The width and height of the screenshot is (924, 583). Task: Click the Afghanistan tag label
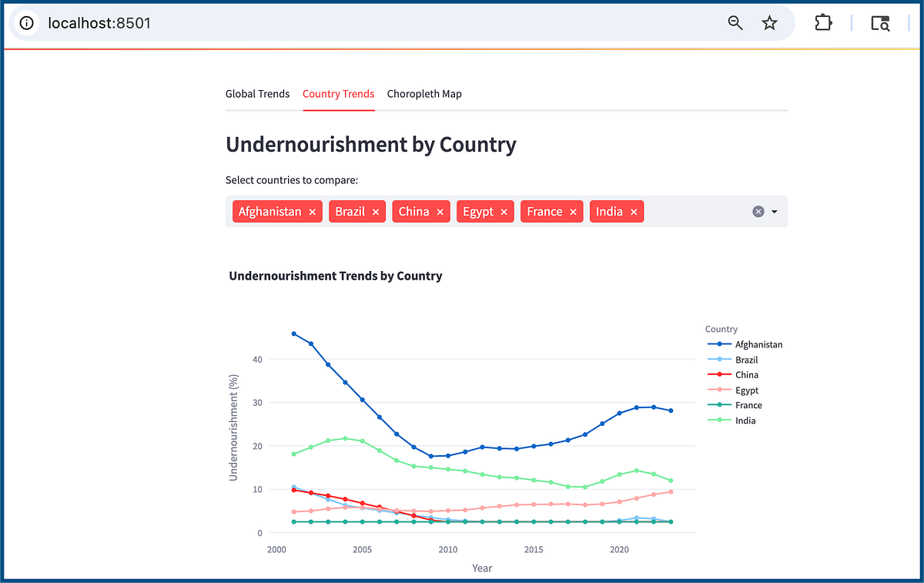(x=269, y=212)
